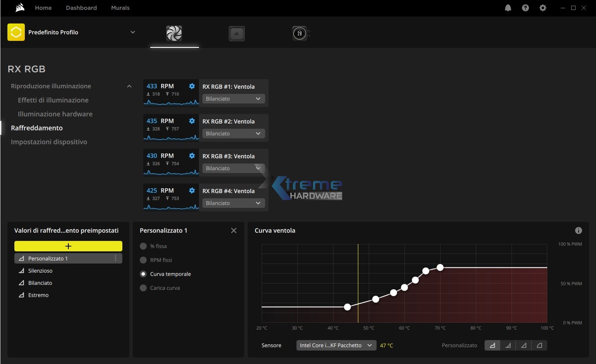Image resolution: width=596 pixels, height=364 pixels.
Task: Select the AIO cooler device icon showing 28
Action: point(300,33)
